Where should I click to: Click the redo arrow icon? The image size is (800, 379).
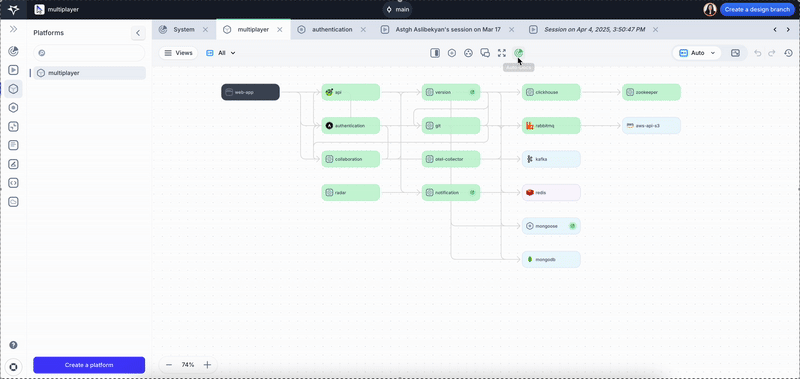pyautogui.click(x=772, y=53)
